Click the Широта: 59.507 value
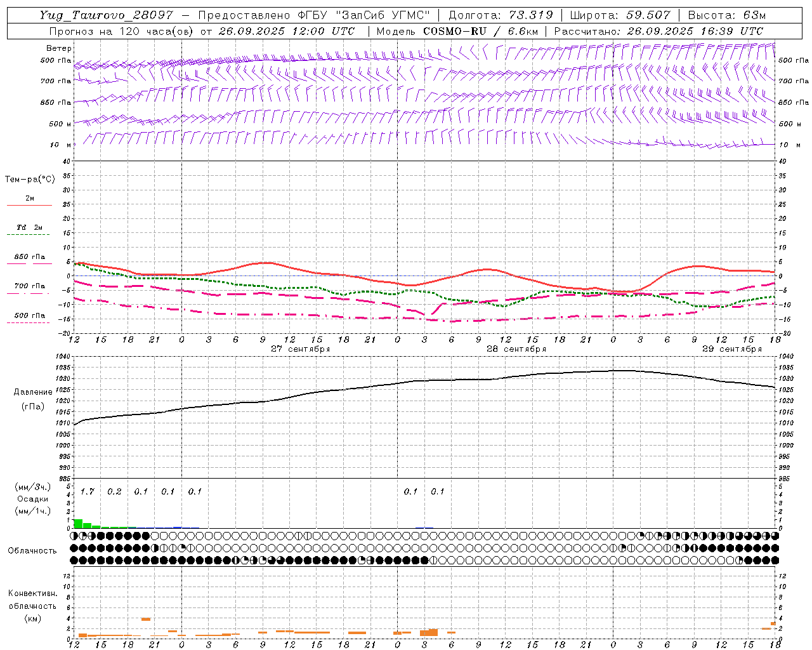Viewport: 812px width, 650px height. coord(620,15)
